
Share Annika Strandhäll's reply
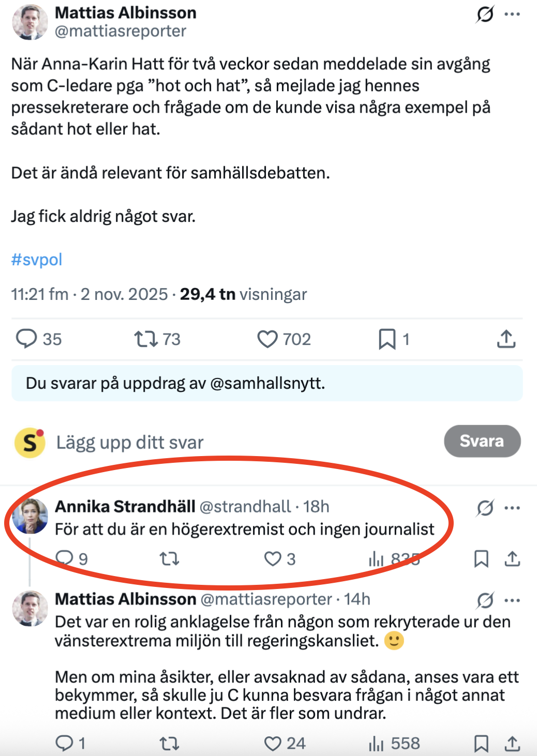point(512,559)
